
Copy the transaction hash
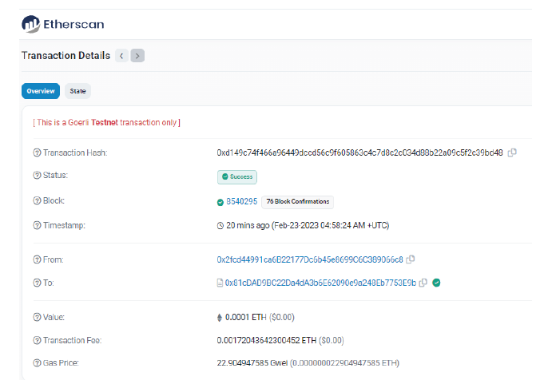pyautogui.click(x=512, y=152)
